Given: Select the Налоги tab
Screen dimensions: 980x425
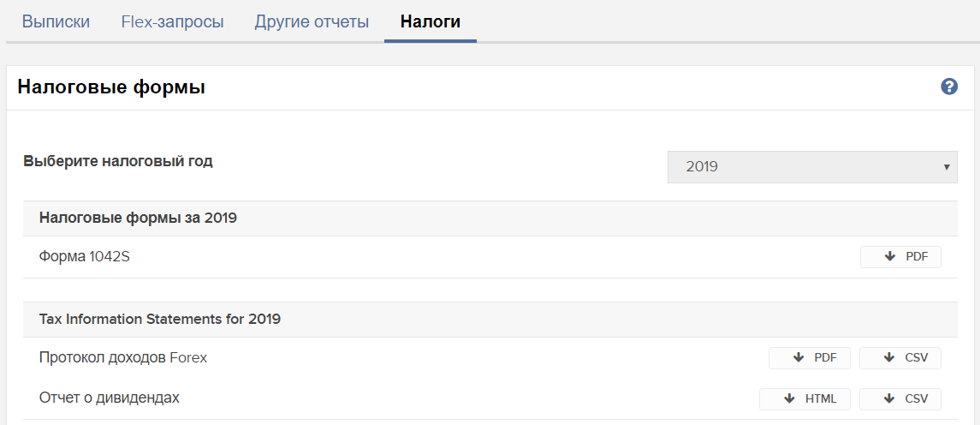Looking at the screenshot, I should pyautogui.click(x=431, y=22).
